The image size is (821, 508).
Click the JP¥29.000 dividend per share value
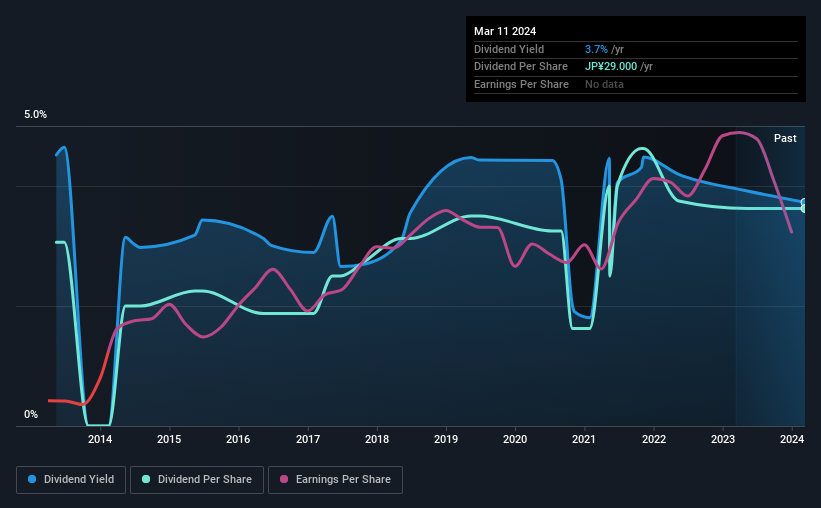pos(611,67)
